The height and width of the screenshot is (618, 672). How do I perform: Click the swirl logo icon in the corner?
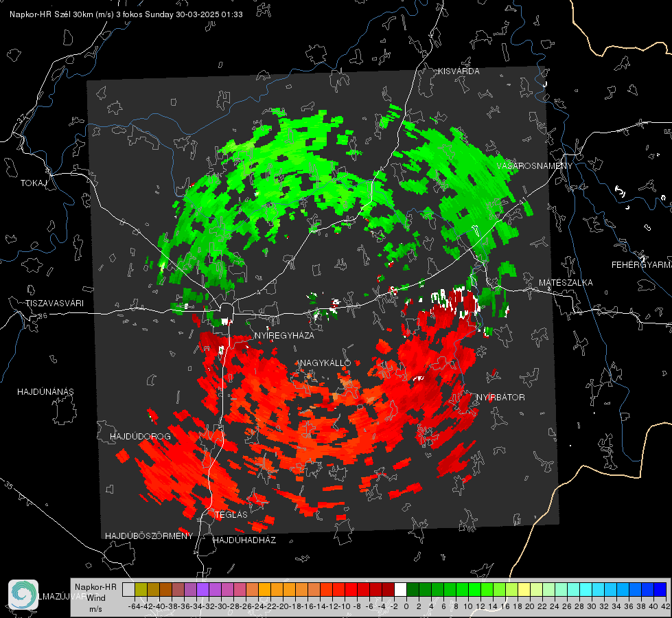23,595
